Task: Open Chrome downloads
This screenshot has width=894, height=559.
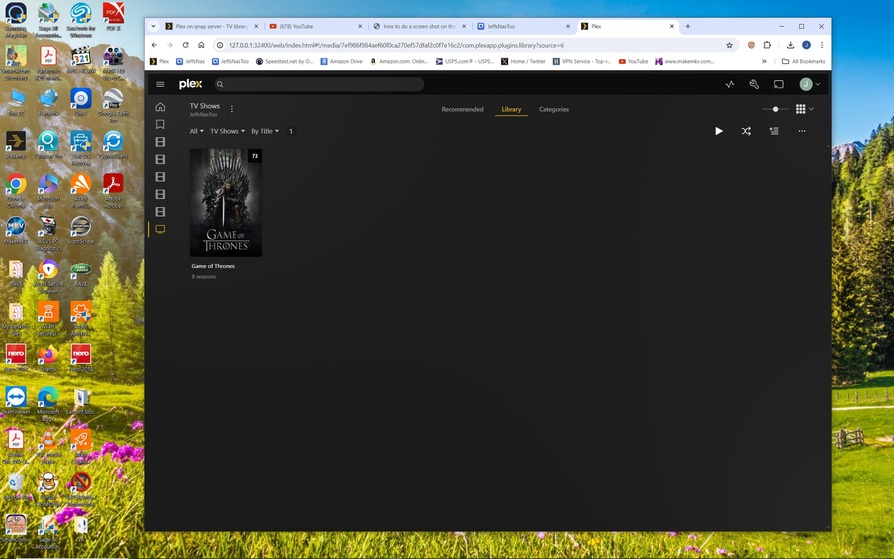Action: pyautogui.click(x=790, y=45)
